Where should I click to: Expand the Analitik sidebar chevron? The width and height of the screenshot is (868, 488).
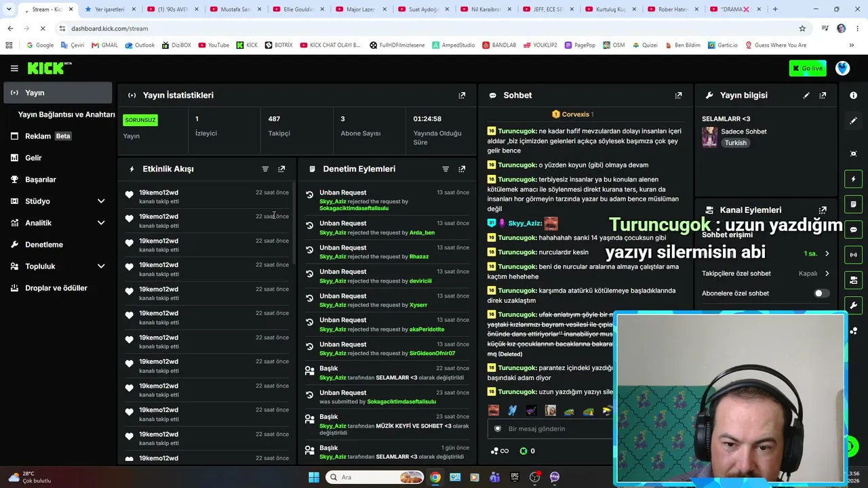point(101,223)
